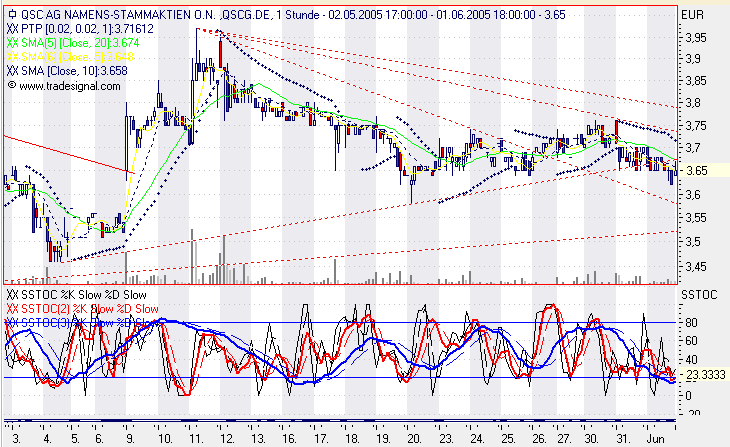The image size is (730, 447).
Task: Select the chart title 'QSC AG NAMENS-STAMMAKTIEN O.N.'
Action: click(x=119, y=15)
